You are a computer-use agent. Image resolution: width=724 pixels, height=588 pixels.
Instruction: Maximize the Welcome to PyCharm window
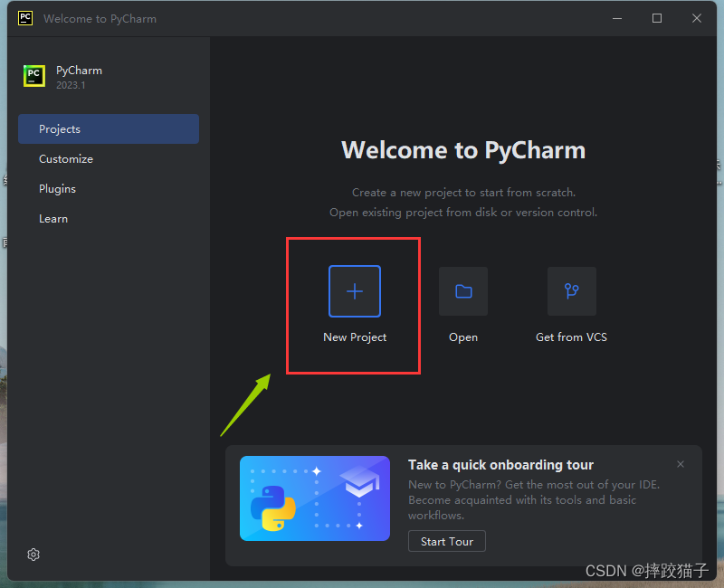click(657, 18)
